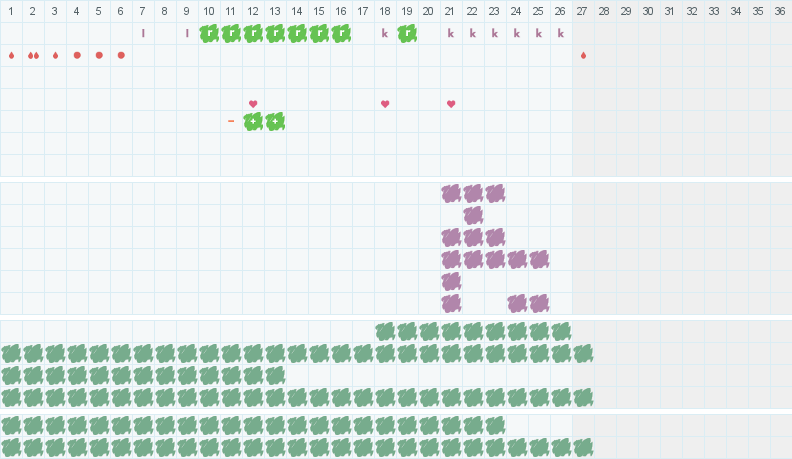Select the green 'r' marker on day 10

(x=209, y=33)
